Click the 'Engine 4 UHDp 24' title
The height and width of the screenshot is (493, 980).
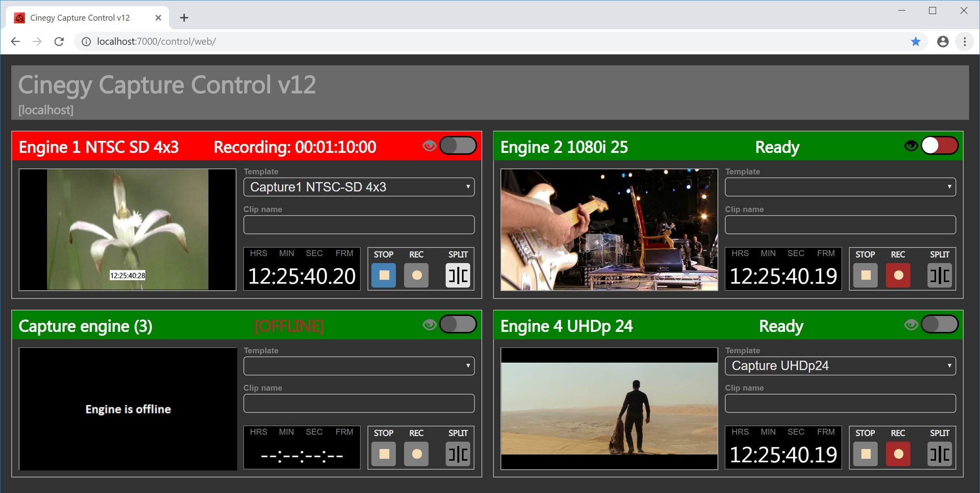tap(567, 326)
